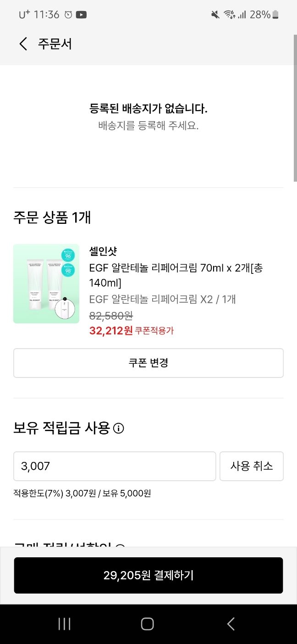Tap the back arrow next to 주문서

pos(23,44)
